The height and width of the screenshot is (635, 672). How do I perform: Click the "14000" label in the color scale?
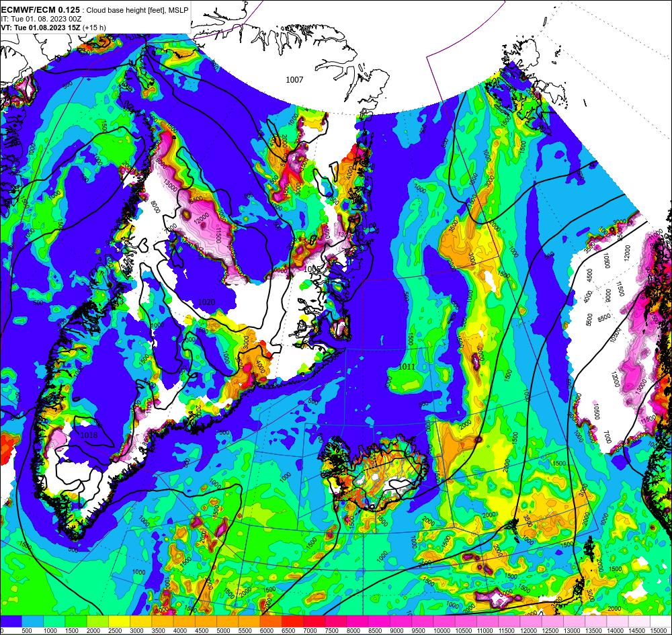coord(615,631)
